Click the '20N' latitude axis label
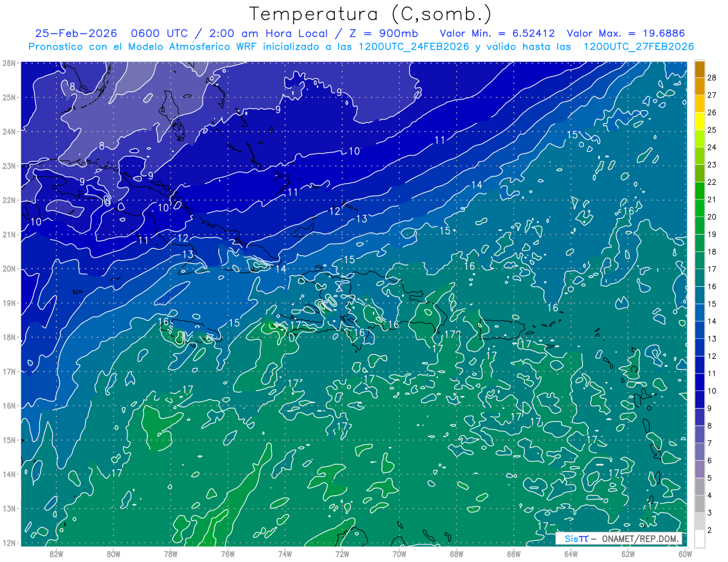The height and width of the screenshot is (562, 728). pos(9,269)
